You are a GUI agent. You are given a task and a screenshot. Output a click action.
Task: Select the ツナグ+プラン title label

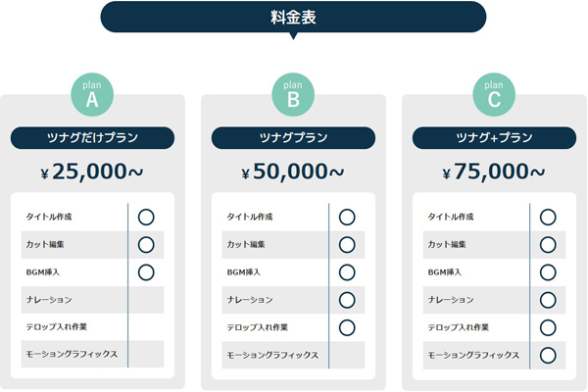tap(494, 138)
